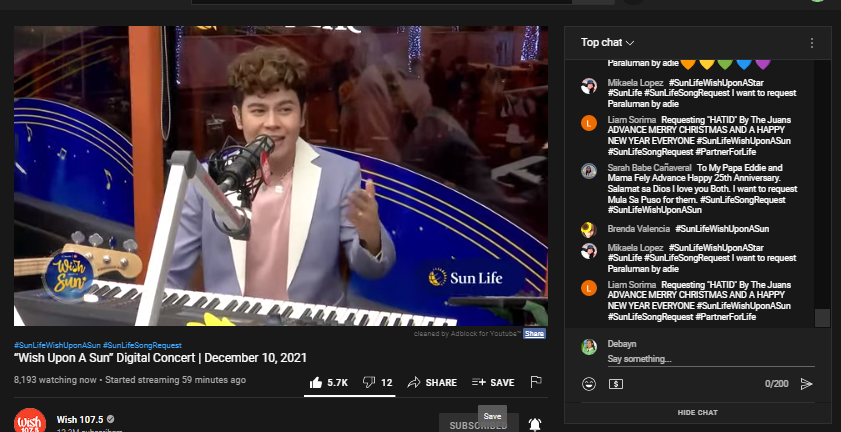Expand the Top chat dropdown
Screen dimensions: 841x432
point(607,42)
